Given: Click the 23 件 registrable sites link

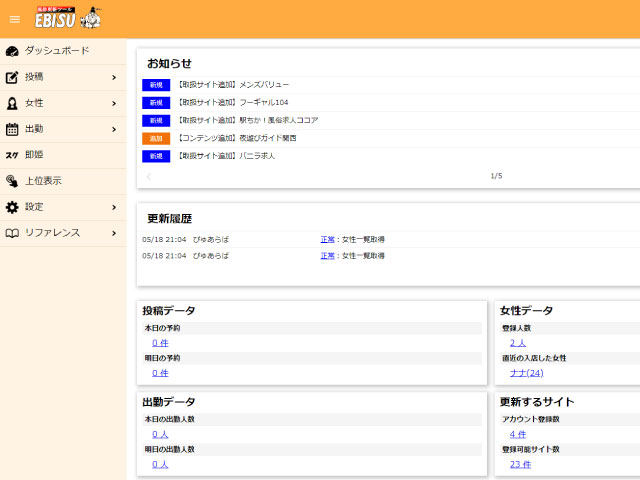Looking at the screenshot, I should point(520,464).
